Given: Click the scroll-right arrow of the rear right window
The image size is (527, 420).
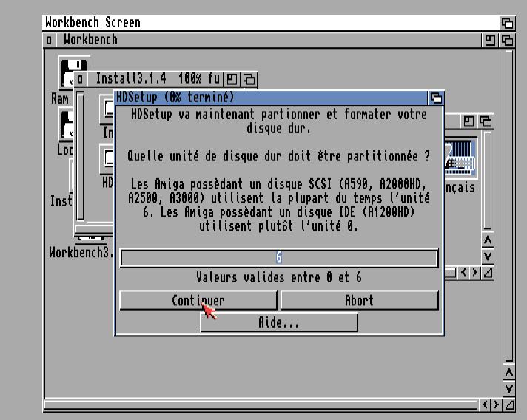Looking at the screenshot, I should tap(475, 272).
